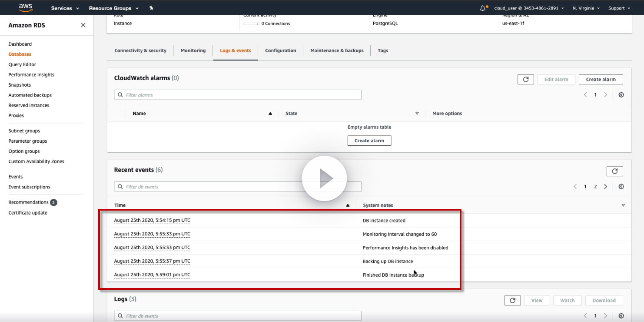Screen dimensions: 644x322
Task: Refresh the Recent events list
Action: point(614,171)
